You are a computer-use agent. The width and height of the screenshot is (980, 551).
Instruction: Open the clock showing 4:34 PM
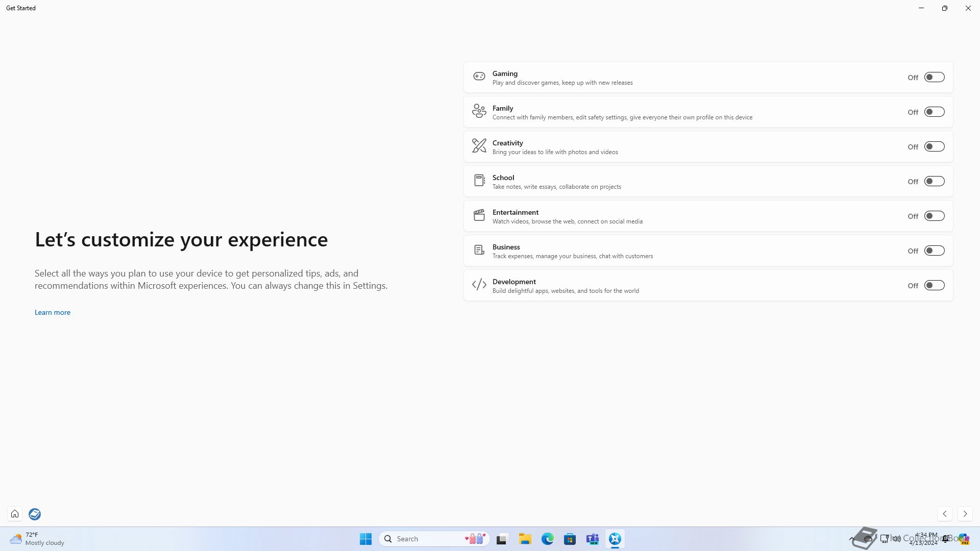(923, 539)
